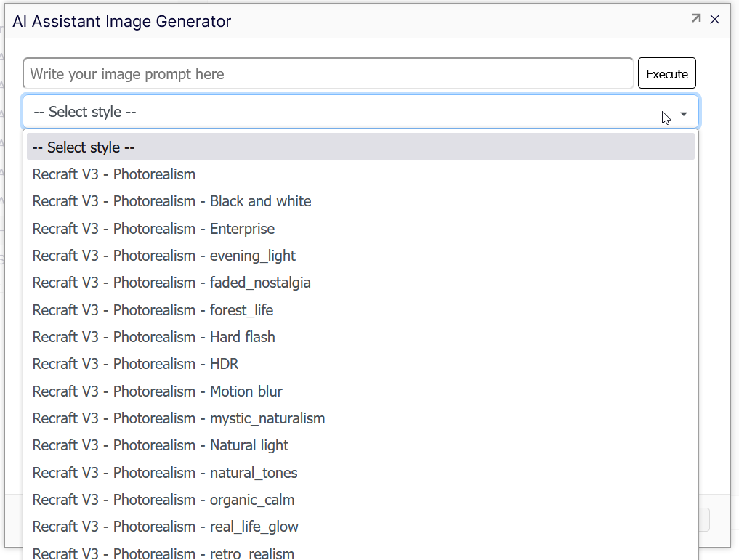Select the '-- Select style --' placeholder option

tap(360, 147)
